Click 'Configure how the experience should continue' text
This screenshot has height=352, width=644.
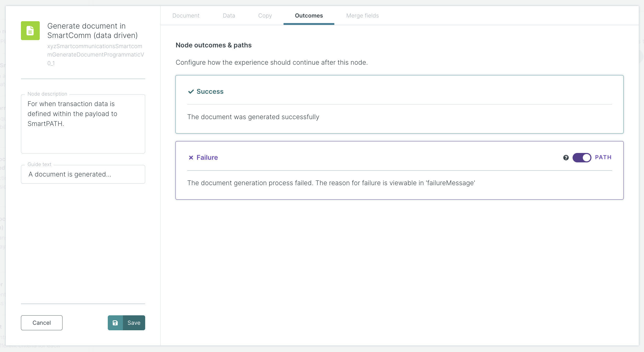272,62
